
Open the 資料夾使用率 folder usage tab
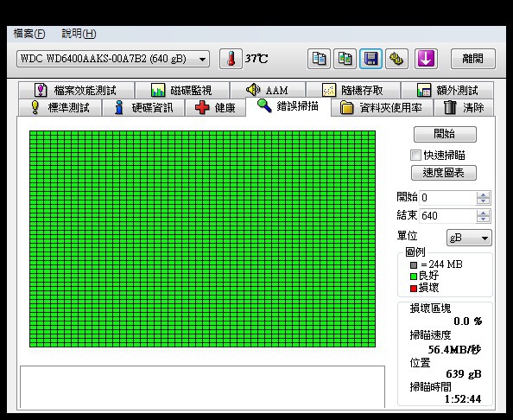pos(382,108)
